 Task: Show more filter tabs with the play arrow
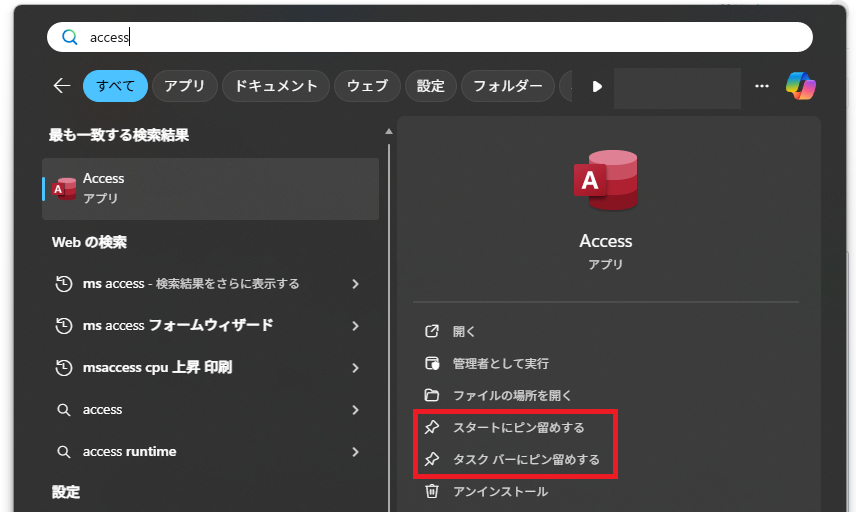pos(597,86)
